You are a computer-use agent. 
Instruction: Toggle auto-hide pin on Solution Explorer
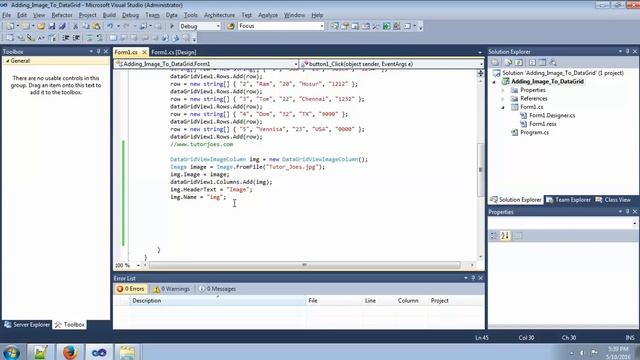(x=627, y=51)
